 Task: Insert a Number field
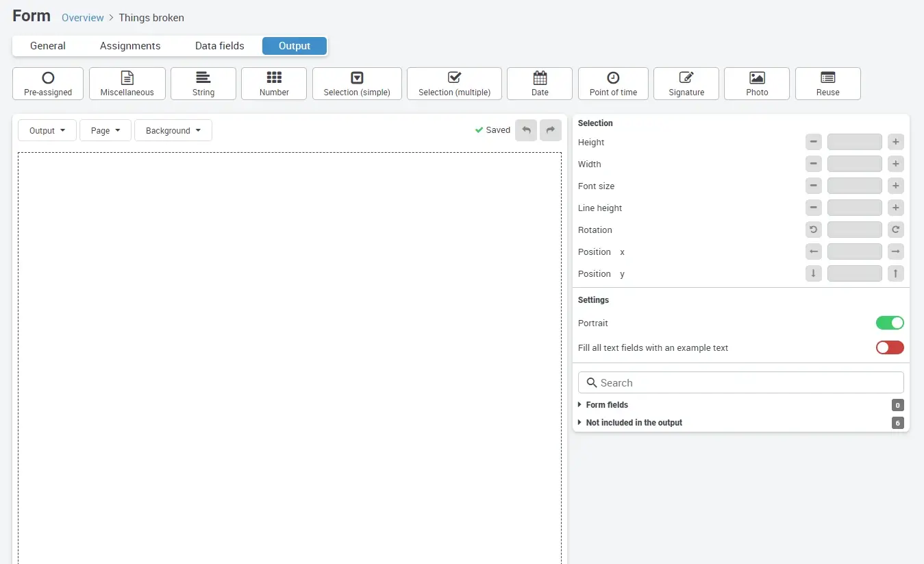273,83
